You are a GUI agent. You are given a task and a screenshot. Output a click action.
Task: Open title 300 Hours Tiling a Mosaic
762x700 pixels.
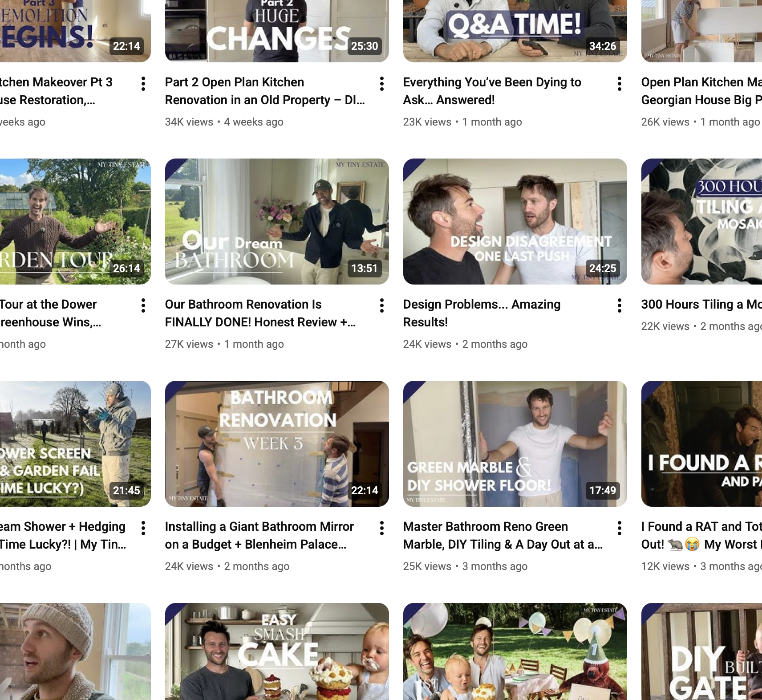[x=701, y=304]
